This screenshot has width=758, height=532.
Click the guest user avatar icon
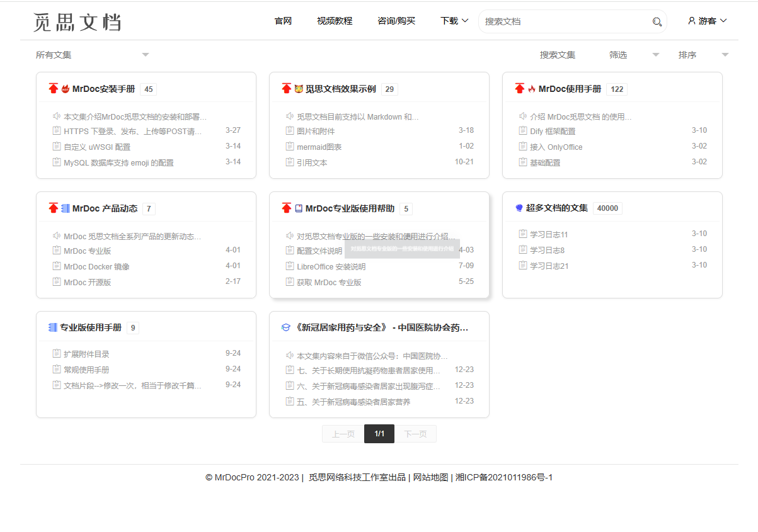tap(692, 21)
